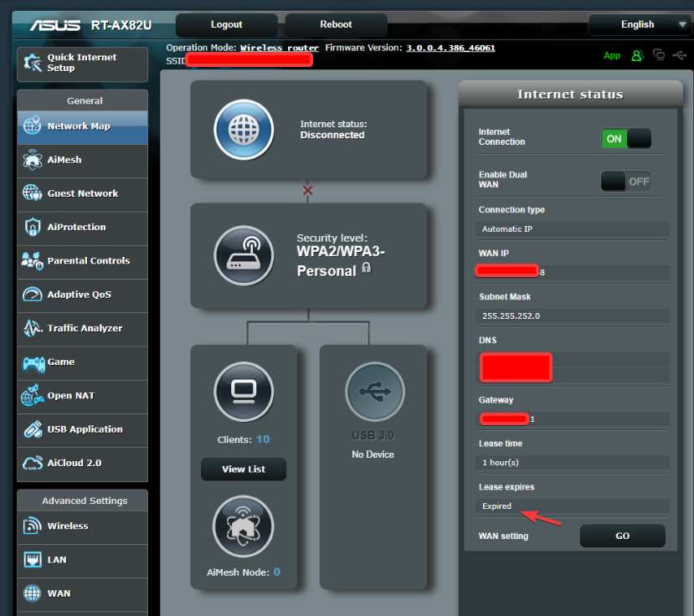
Task: Click the Logout button
Action: 227,25
